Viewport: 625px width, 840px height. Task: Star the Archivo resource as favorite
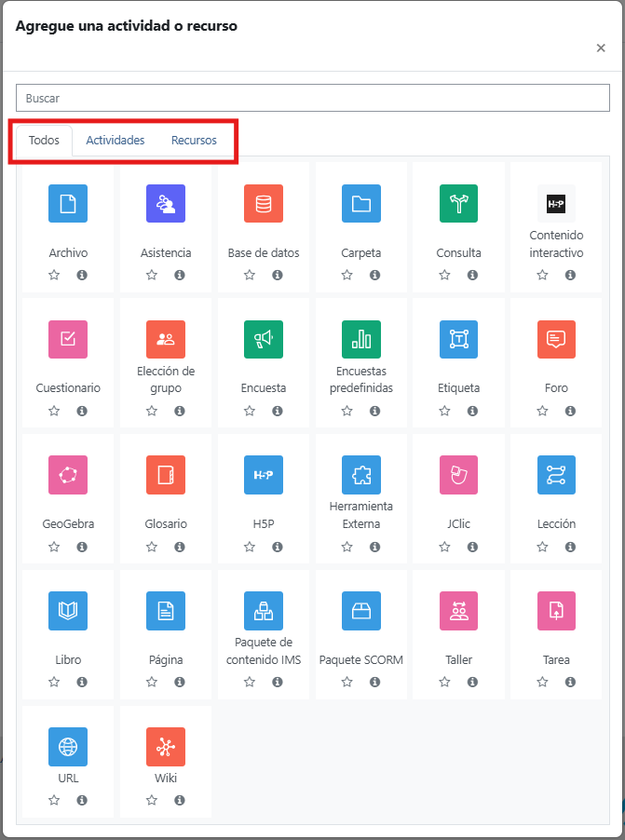(x=54, y=275)
